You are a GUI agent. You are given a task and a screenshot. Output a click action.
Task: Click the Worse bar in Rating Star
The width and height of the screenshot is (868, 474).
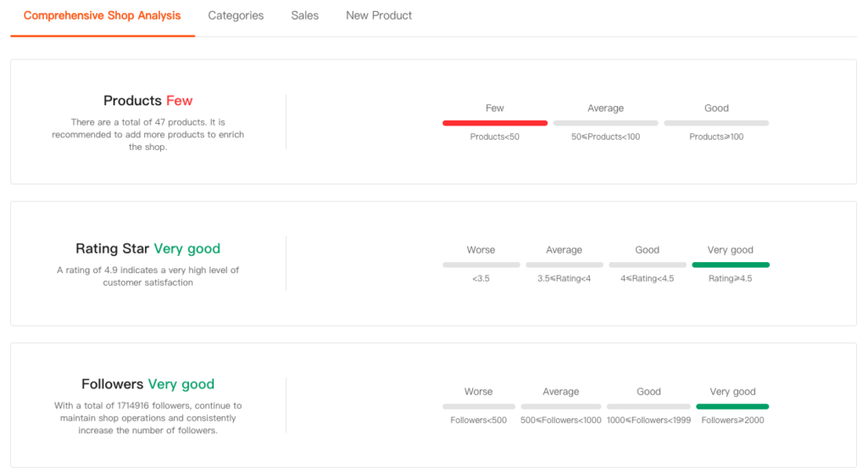pos(481,265)
